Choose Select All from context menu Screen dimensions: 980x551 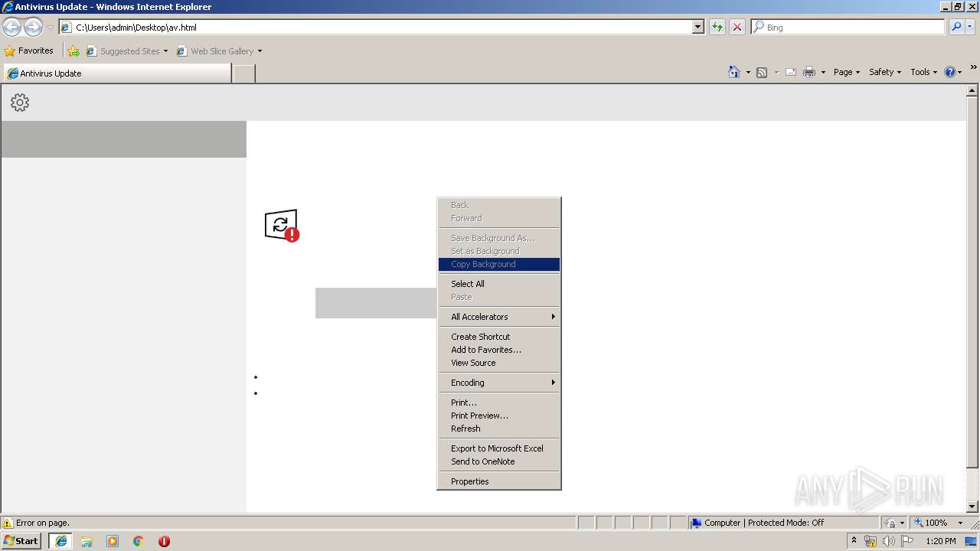pyautogui.click(x=499, y=284)
